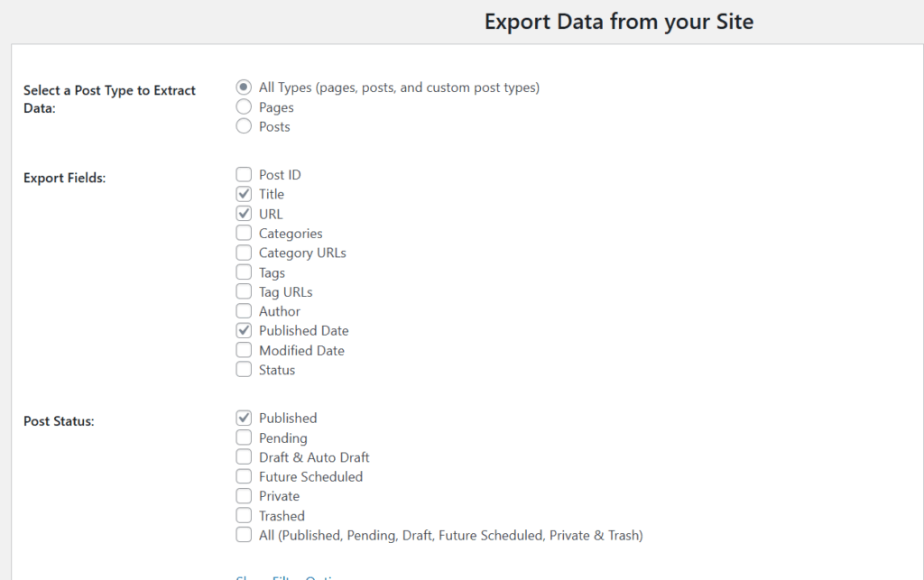Check the Private post status
The image size is (924, 580).
click(244, 496)
